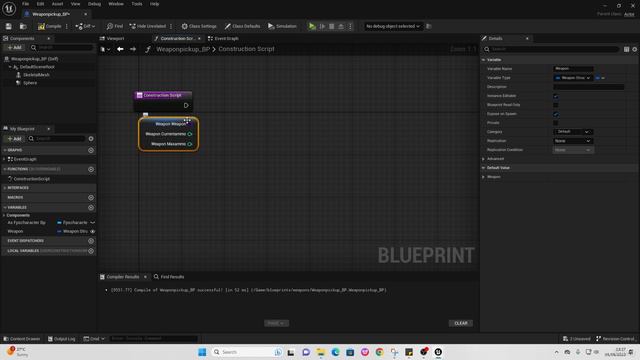Open Details panel settings gear icon
Image resolution: width=640 pixels, height=360 pixels.
[x=635, y=49]
